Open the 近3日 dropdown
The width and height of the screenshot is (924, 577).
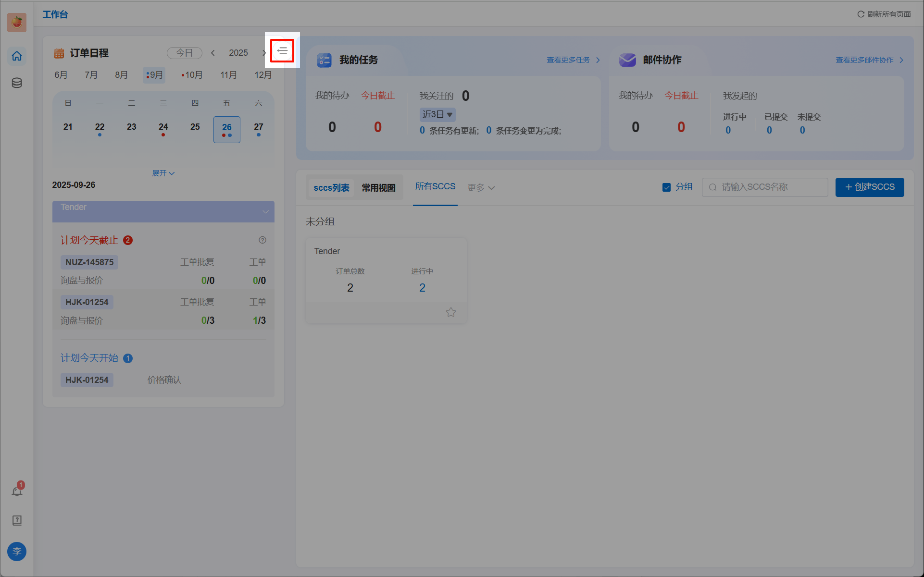coord(437,114)
